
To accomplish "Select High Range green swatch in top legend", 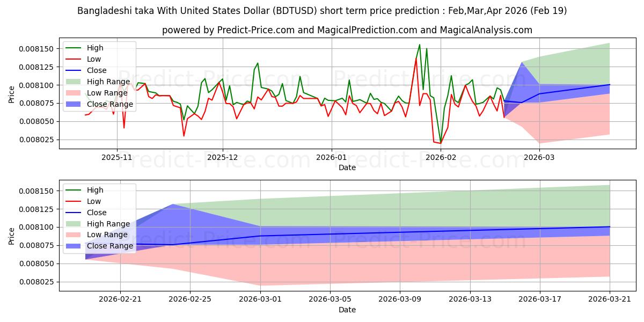I will coord(74,82).
